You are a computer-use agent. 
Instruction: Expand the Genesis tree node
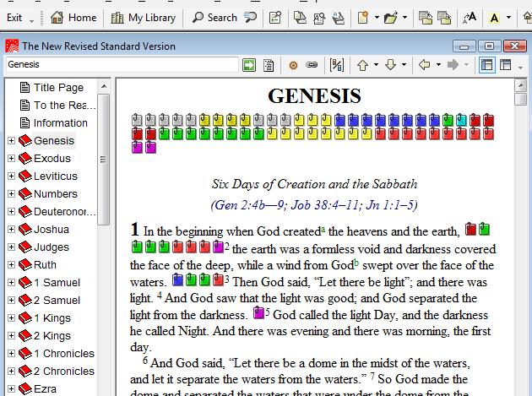[11, 140]
